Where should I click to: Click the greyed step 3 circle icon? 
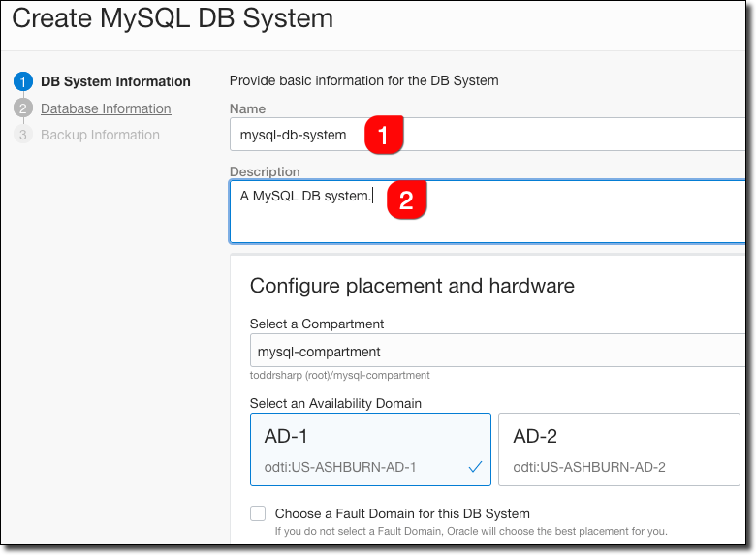(23, 135)
